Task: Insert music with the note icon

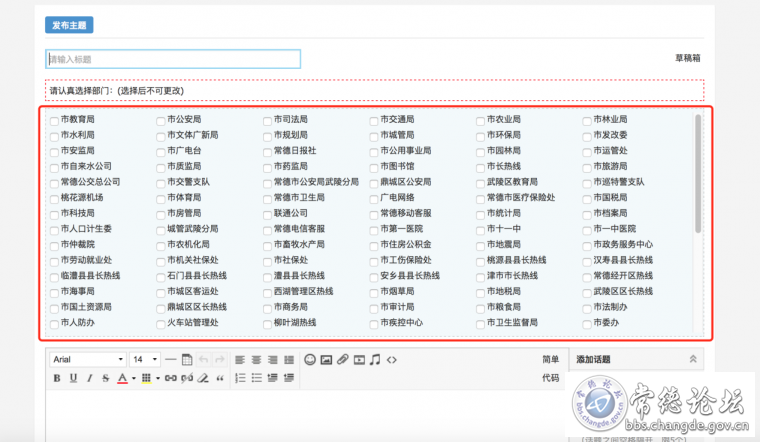Action: (x=375, y=360)
